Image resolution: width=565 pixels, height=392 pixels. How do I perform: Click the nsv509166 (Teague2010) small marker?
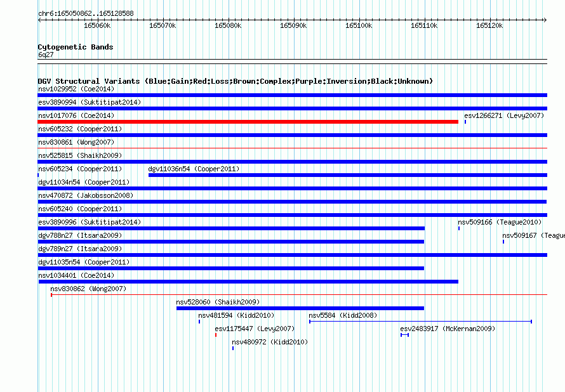click(x=459, y=228)
